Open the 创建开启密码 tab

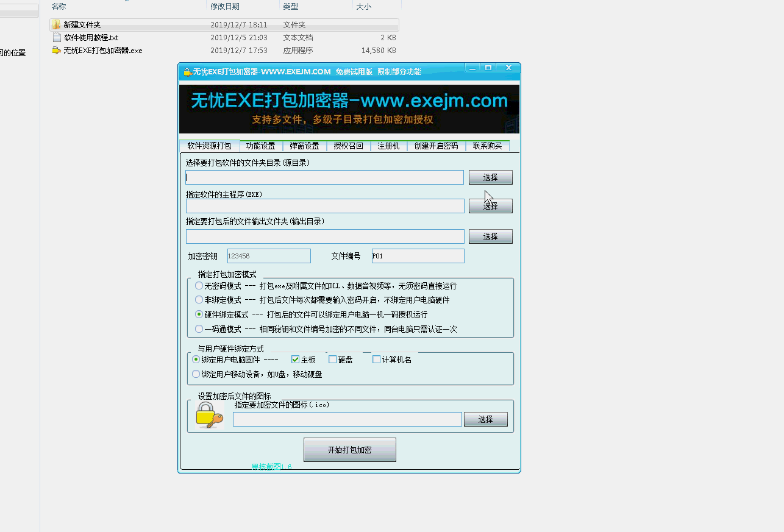[436, 146]
